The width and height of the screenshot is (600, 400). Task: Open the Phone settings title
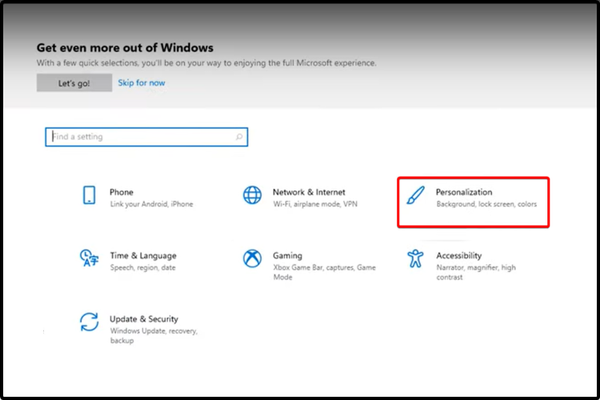[x=121, y=192]
